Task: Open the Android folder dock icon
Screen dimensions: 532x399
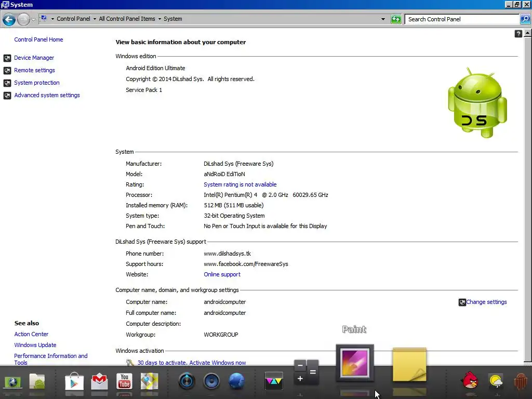Action: click(37, 382)
